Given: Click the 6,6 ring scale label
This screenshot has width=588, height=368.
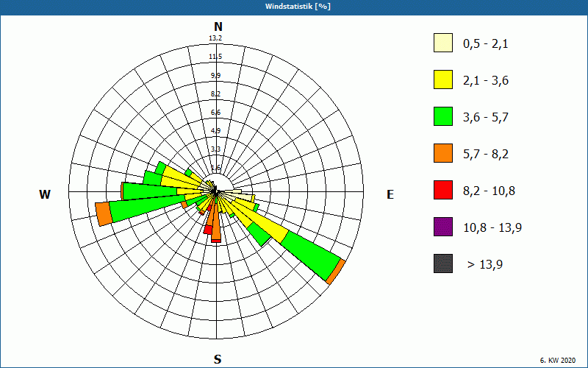Looking at the screenshot, I should pyautogui.click(x=215, y=113).
